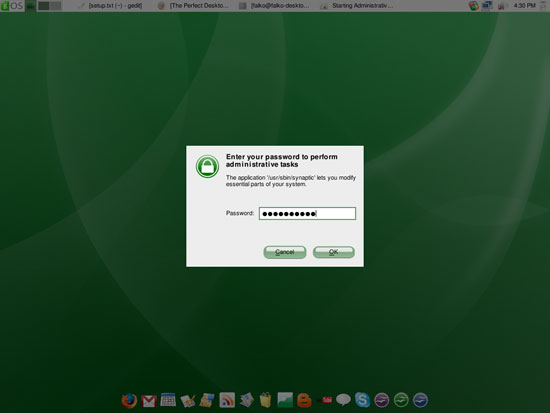
Task: Switch to The Perfect Desktop browser window
Action: (194, 6)
